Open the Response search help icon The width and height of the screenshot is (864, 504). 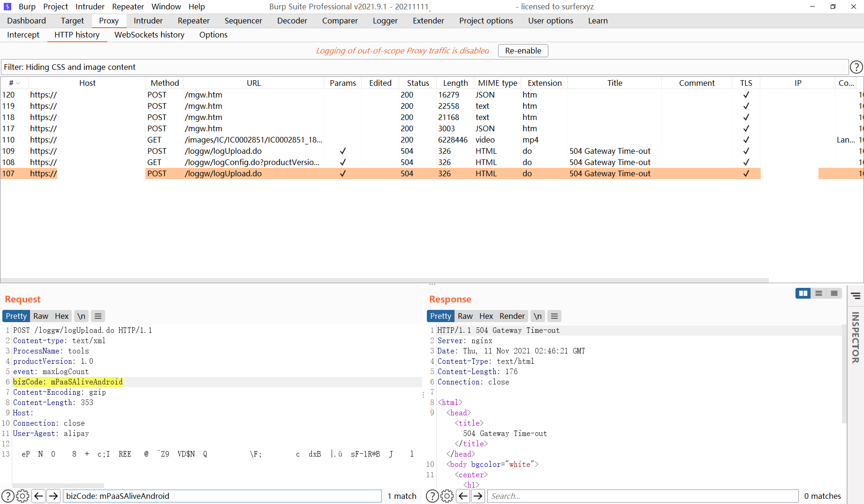[x=432, y=496]
